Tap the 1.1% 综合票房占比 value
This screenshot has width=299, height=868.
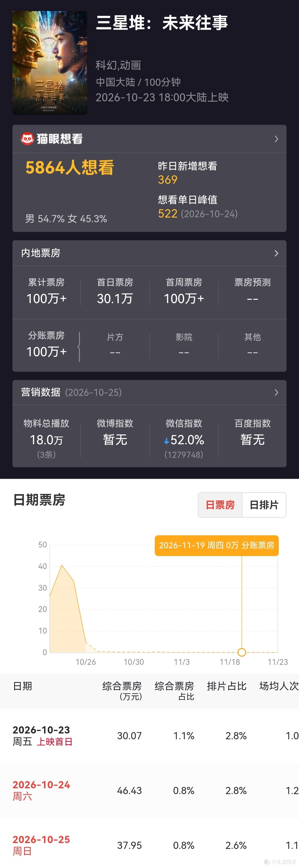coord(184,736)
